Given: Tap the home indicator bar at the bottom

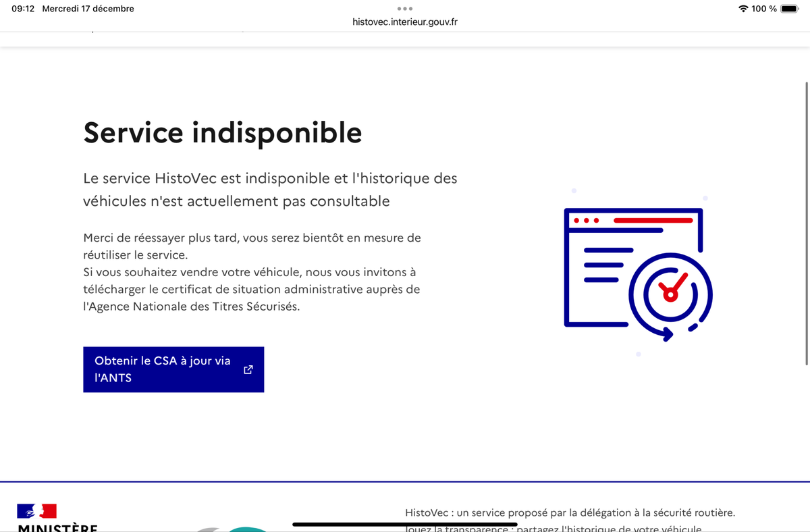Looking at the screenshot, I should (405, 524).
